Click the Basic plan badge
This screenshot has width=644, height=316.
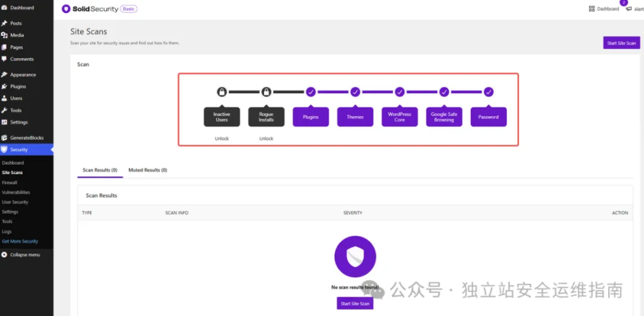point(128,9)
